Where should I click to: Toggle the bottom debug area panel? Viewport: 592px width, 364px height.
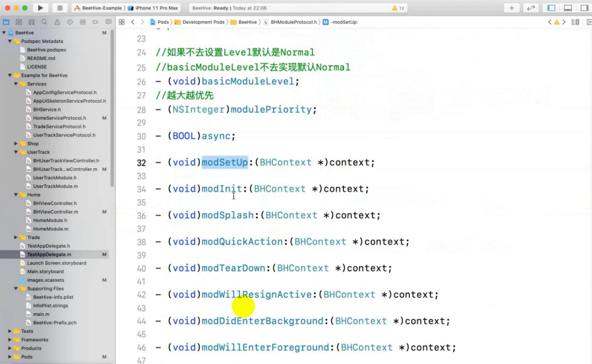(x=568, y=8)
